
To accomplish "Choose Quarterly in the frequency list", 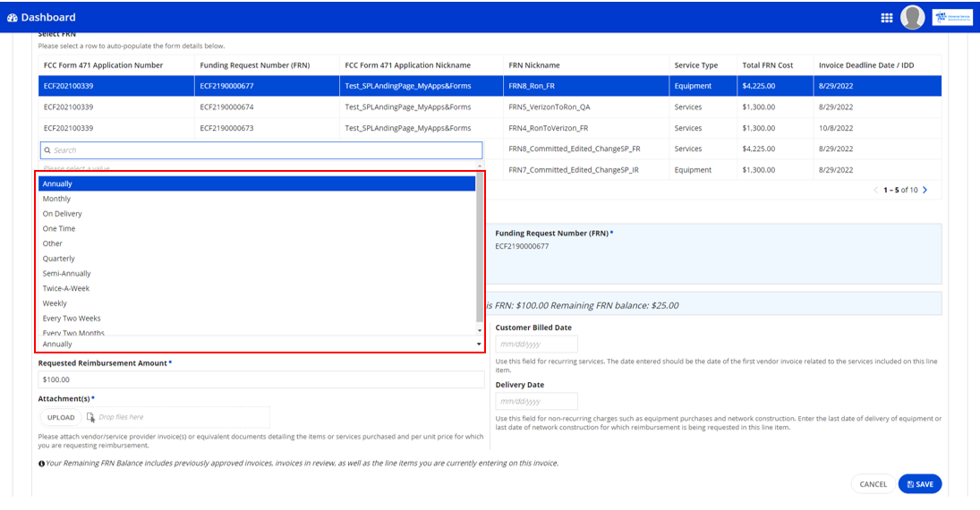I will pos(59,259).
